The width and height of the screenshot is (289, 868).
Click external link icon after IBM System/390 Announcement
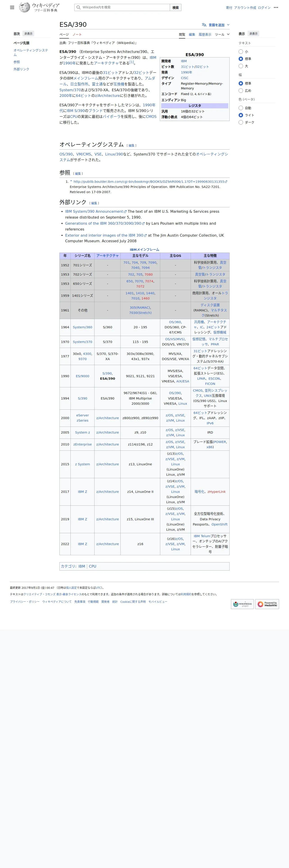pos(125,212)
